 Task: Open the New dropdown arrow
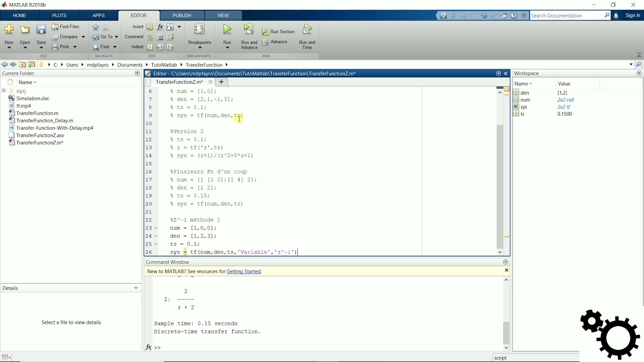(x=9, y=48)
